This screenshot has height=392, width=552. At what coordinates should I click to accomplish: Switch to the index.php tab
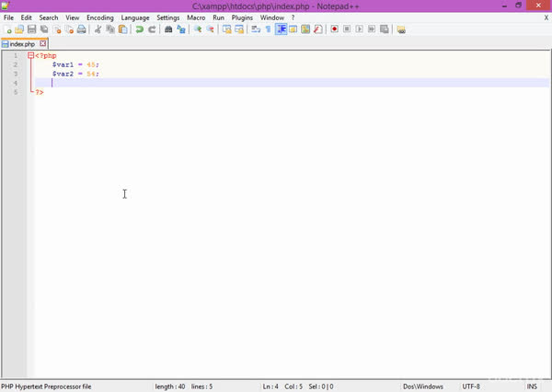pyautogui.click(x=21, y=43)
